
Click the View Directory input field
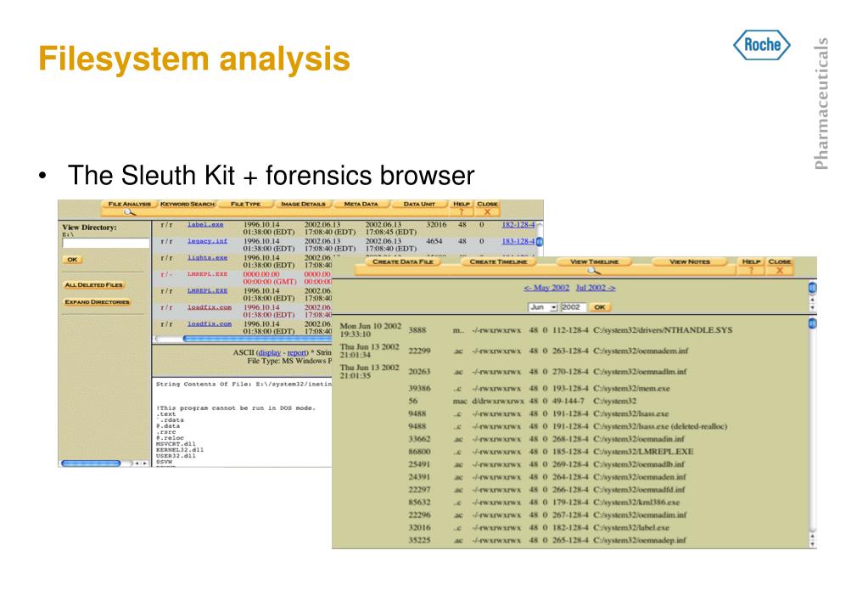click(106, 243)
